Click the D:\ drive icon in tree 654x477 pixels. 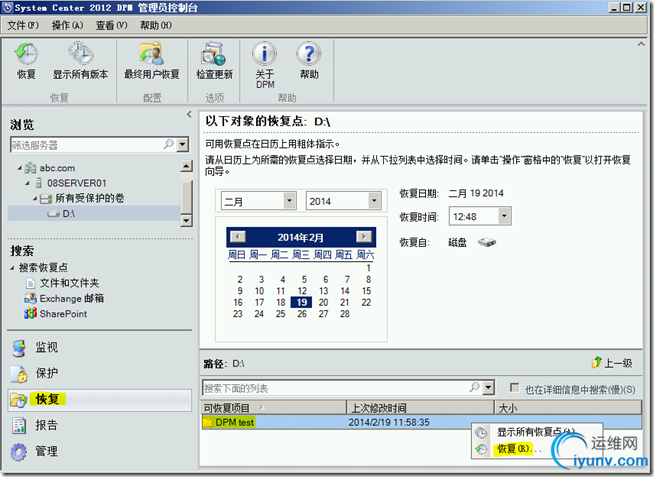(x=53, y=214)
